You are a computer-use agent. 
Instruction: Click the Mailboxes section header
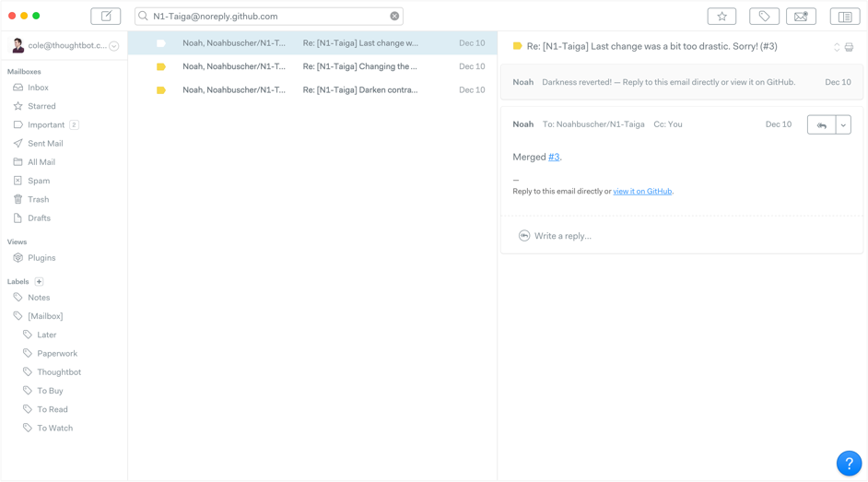point(24,72)
